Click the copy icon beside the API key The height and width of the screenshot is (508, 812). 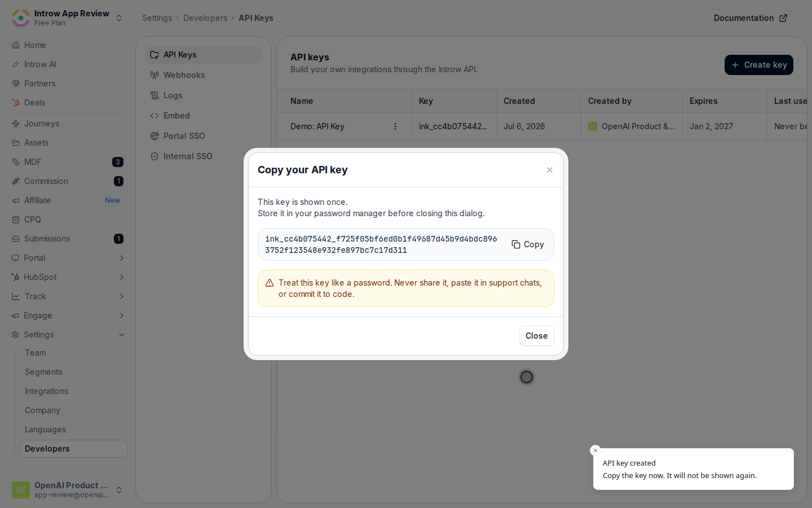coord(516,244)
